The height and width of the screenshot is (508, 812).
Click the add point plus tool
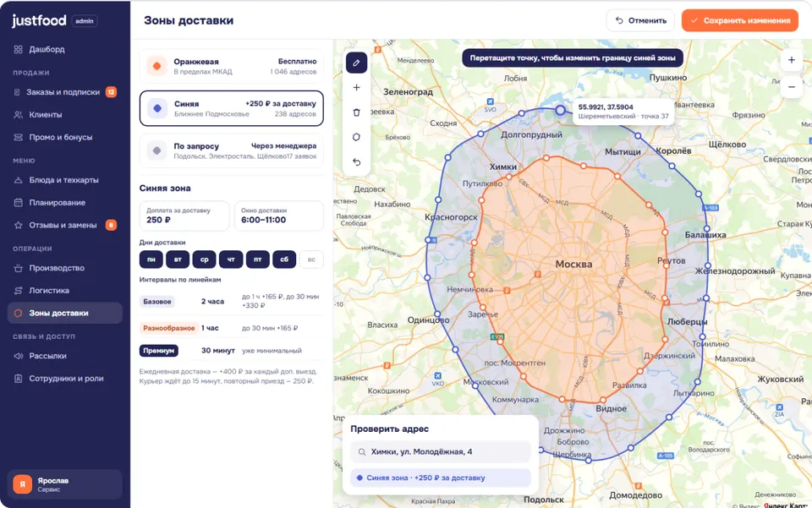click(x=356, y=87)
